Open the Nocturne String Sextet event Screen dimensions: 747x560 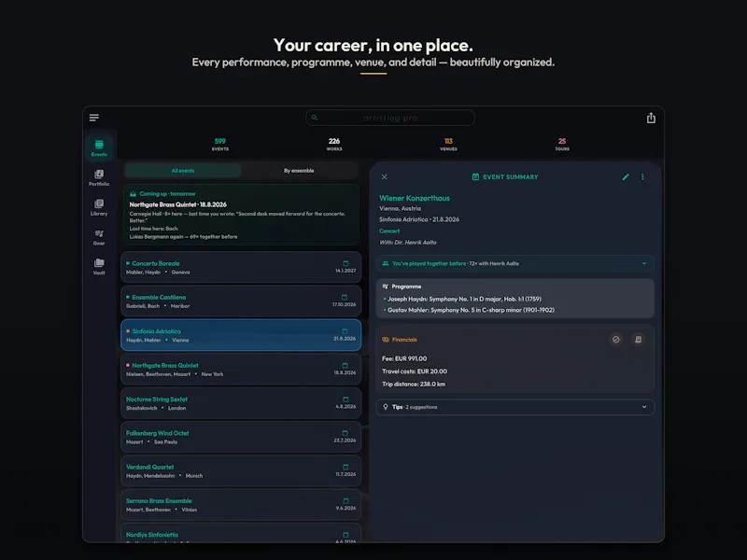(241, 403)
